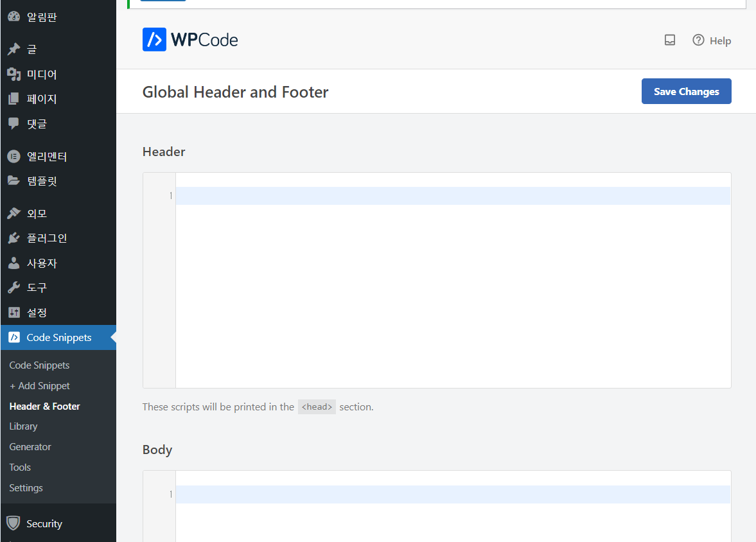Click the plug icon beside 플러그인
The width and height of the screenshot is (756, 542).
tap(14, 238)
